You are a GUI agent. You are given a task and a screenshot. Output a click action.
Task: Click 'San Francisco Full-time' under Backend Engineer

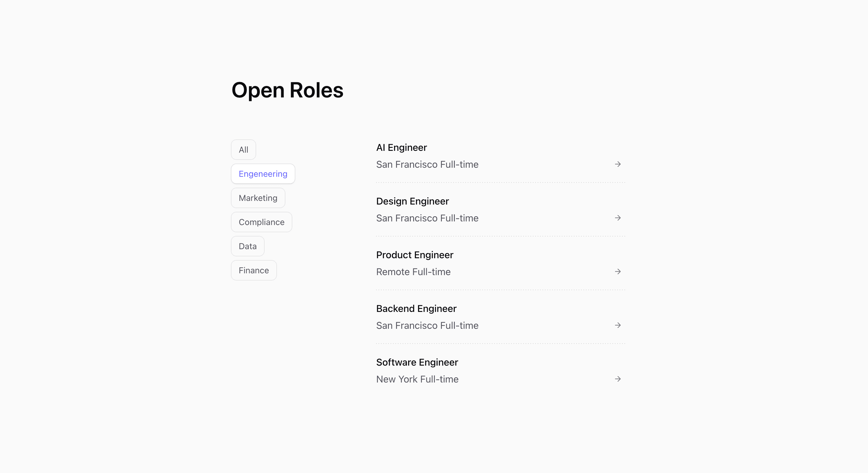[x=427, y=325]
